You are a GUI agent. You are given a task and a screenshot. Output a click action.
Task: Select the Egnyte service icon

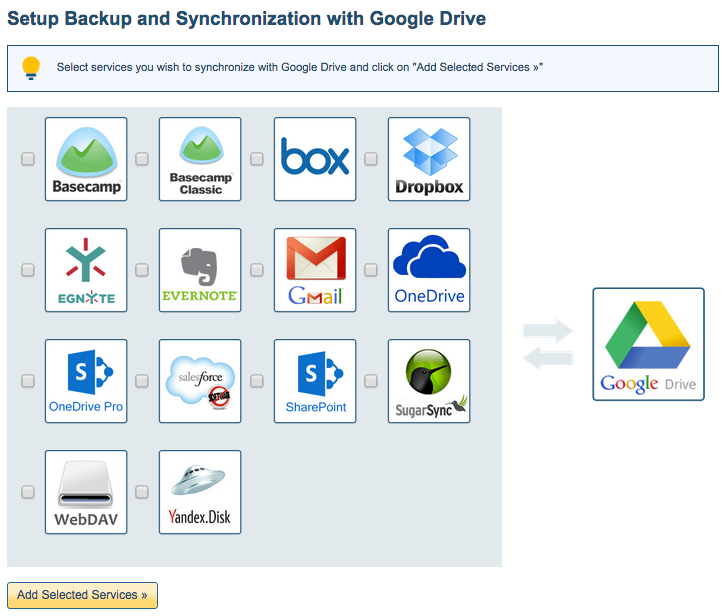pyautogui.click(x=86, y=270)
